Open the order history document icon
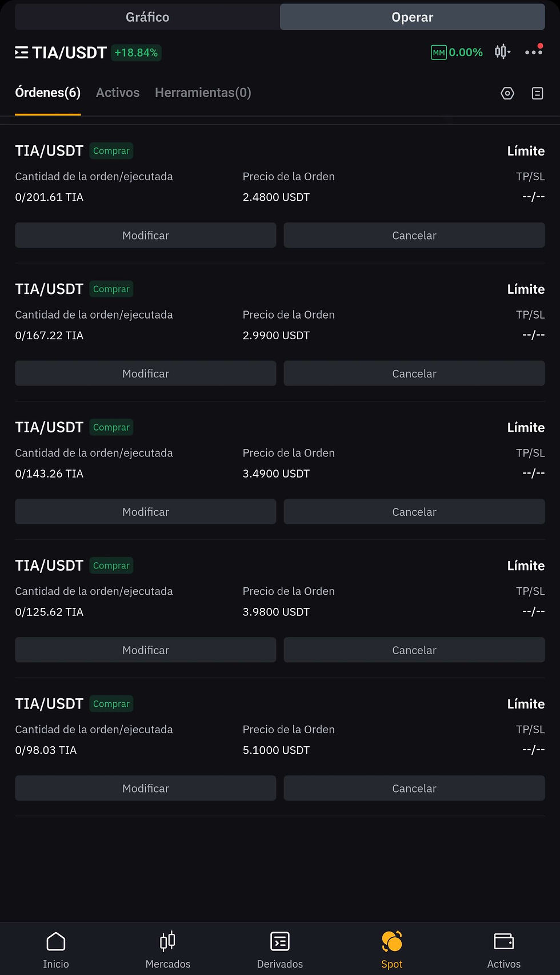Image resolution: width=560 pixels, height=975 pixels. coord(537,93)
